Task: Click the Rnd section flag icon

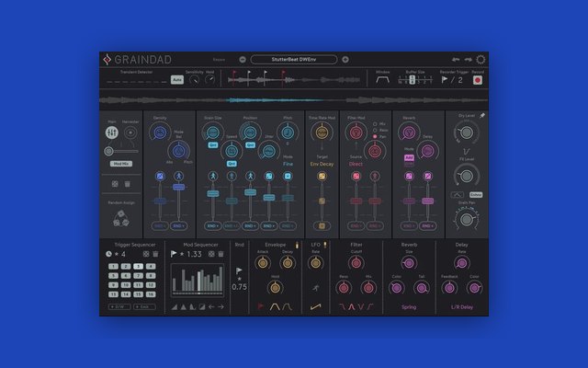Action: (239, 270)
